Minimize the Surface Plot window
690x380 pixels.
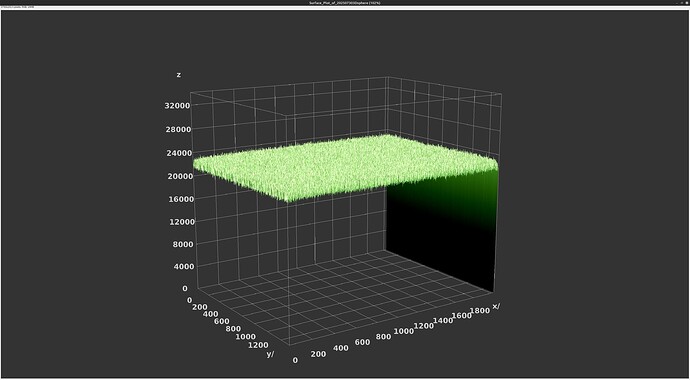coord(677,3)
